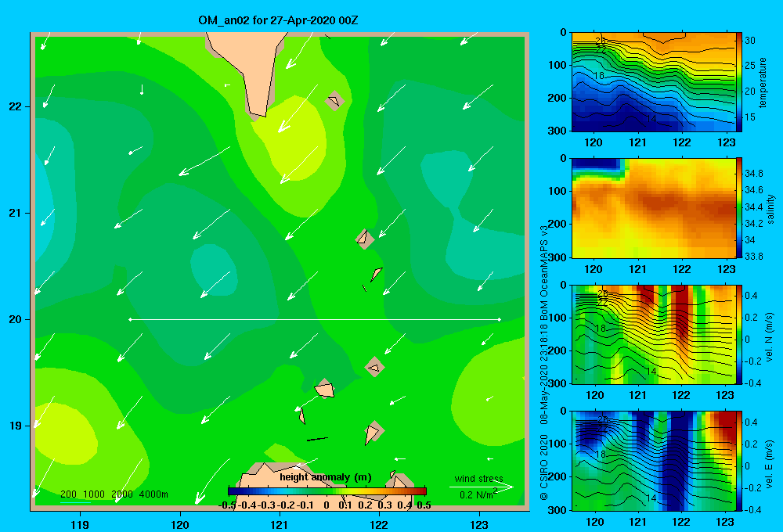Click the '30' tick on temperature scale
The height and width of the screenshot is (532, 783).
point(750,41)
